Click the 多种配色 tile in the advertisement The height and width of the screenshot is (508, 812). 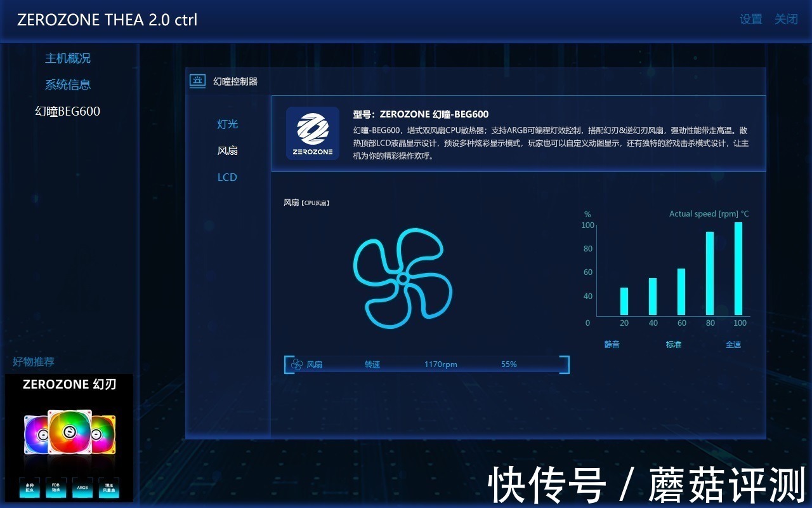coord(29,488)
